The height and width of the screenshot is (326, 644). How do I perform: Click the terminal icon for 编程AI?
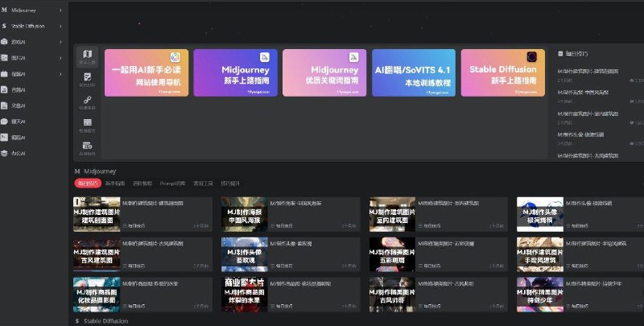click(x=5, y=137)
